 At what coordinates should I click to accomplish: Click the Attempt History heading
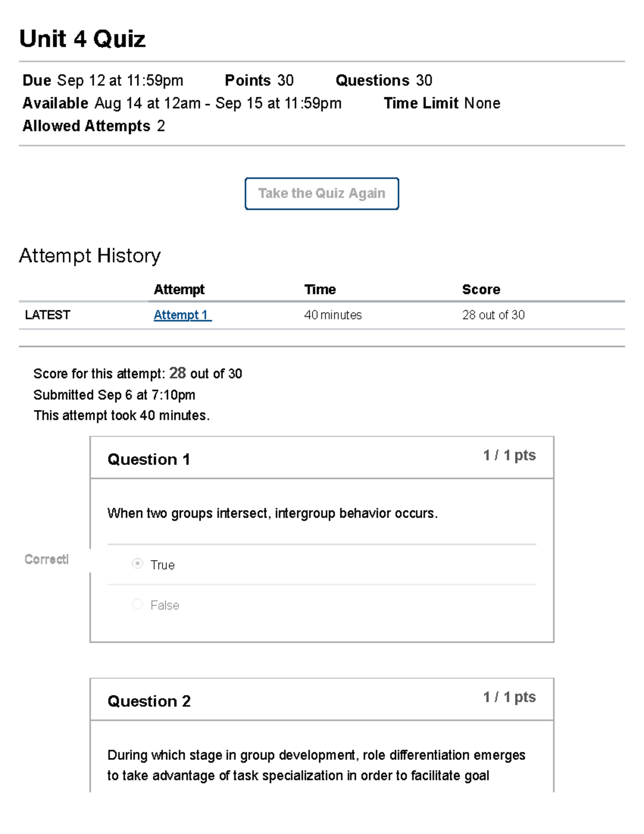tap(90, 256)
